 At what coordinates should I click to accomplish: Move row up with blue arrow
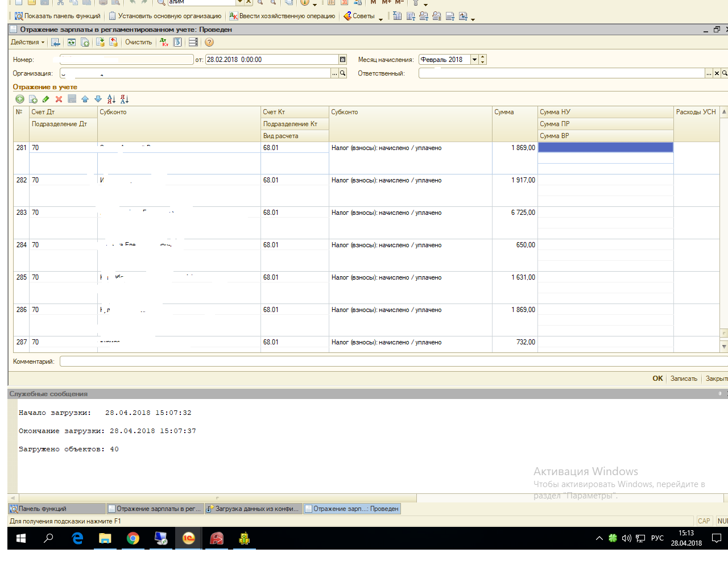pyautogui.click(x=85, y=99)
